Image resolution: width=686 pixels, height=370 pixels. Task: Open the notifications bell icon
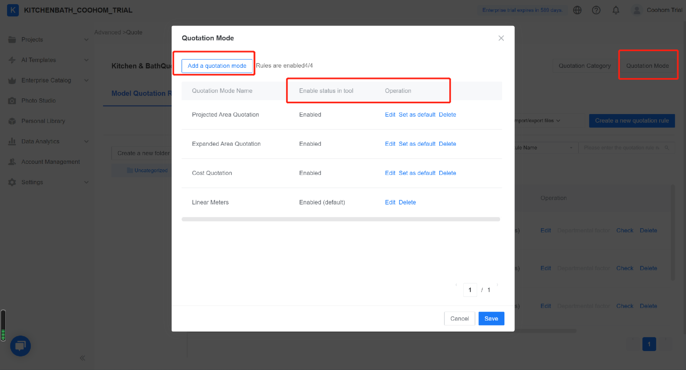tap(616, 10)
